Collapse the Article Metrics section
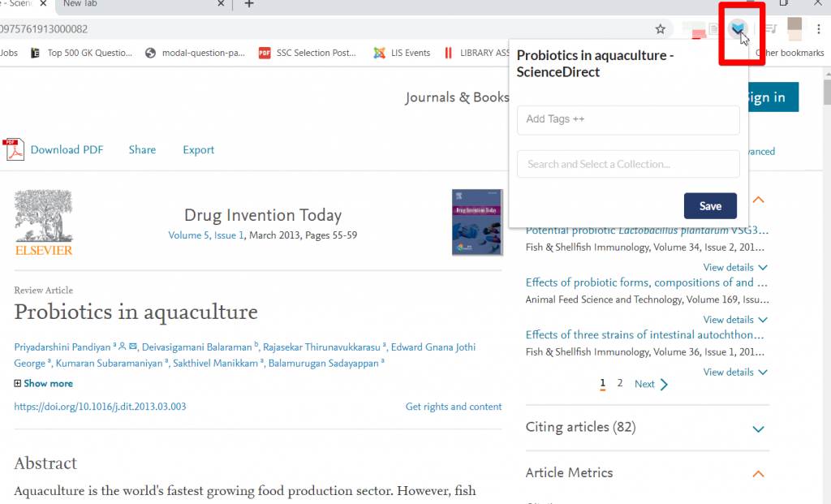Screen dimensions: 831x504 point(759,474)
